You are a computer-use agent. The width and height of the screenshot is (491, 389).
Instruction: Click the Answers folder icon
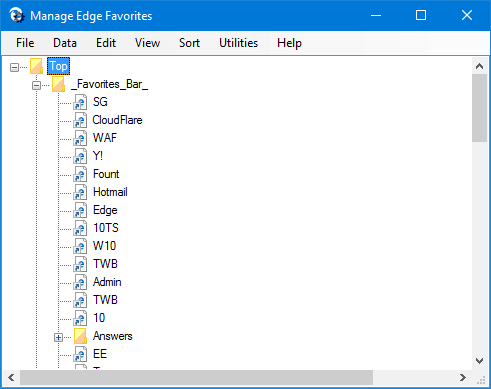80,336
